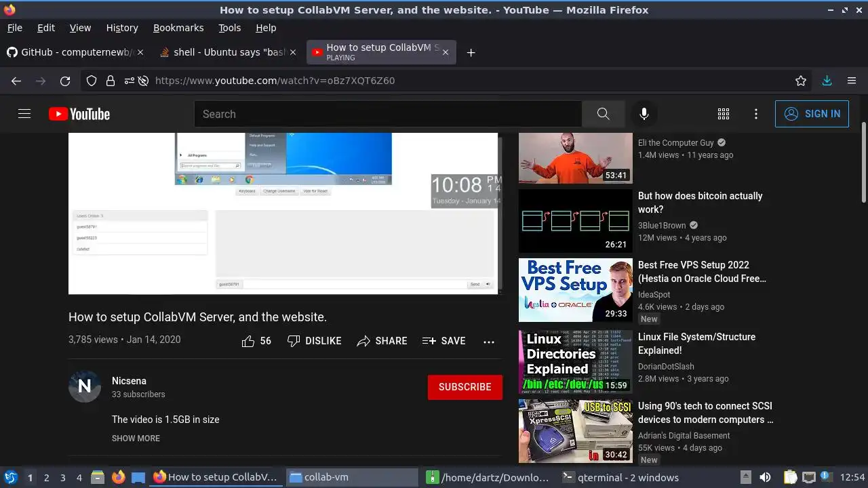Open the bitcoin video thumbnail
This screenshot has width=868, height=488.
[x=576, y=221]
